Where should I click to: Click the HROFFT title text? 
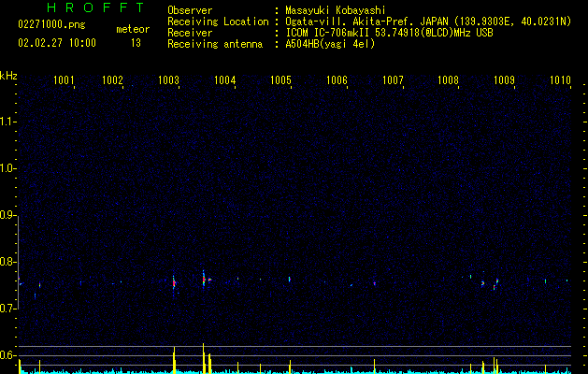(95, 7)
